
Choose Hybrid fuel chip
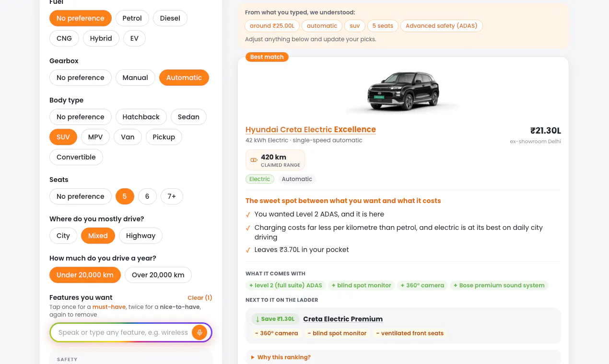[x=101, y=38]
